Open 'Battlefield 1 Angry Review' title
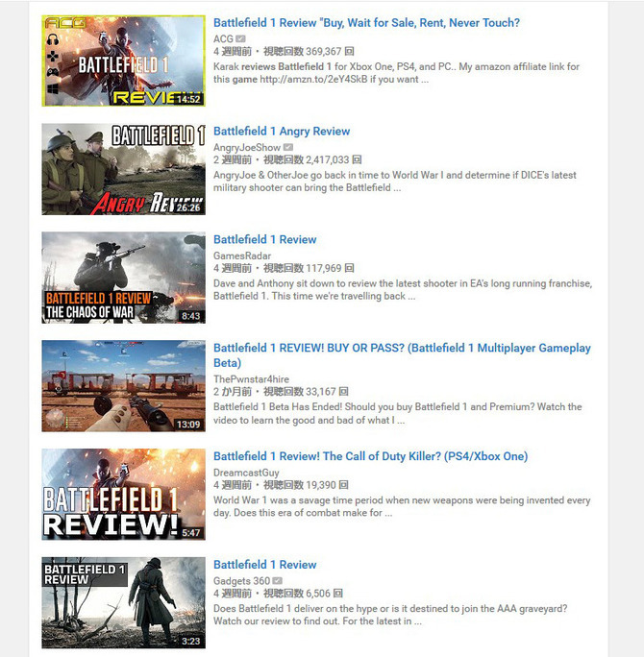This screenshot has width=644, height=657. coord(282,132)
